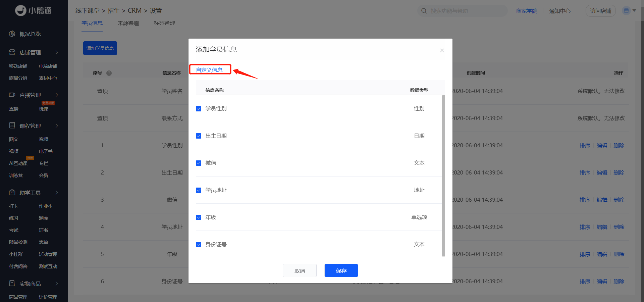
Task: Open 评价管理 in sidebar
Action: pos(48,297)
